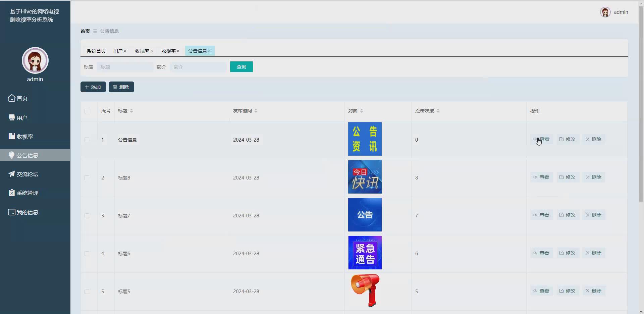Edit the 公告信息 row with 修改
Screen dimensions: 644x314
pos(568,139)
